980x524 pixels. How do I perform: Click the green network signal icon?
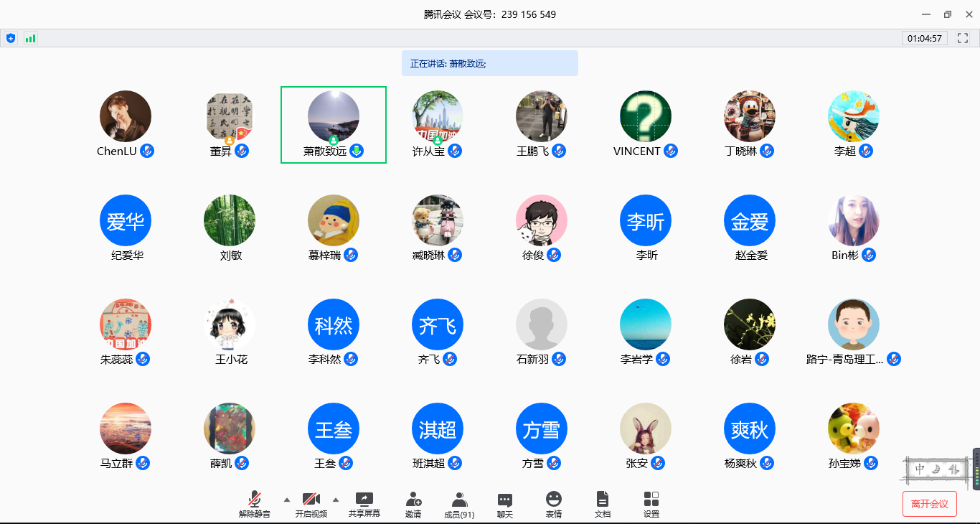[30, 38]
